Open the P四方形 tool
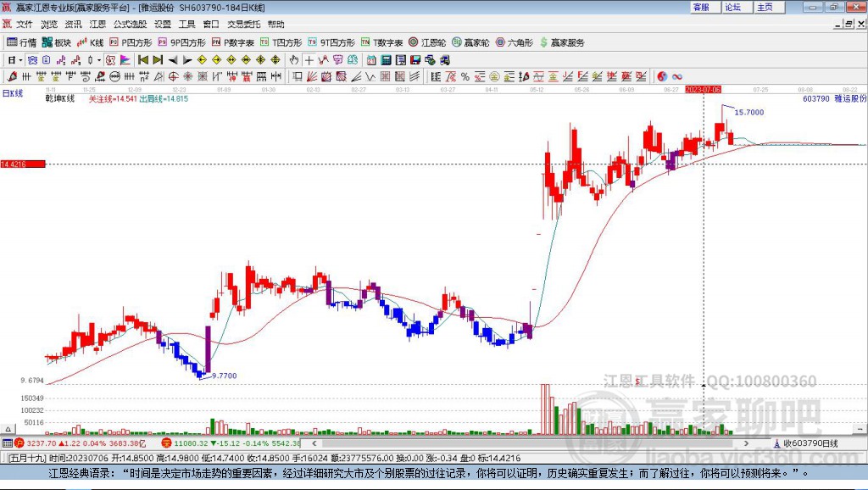The width and height of the screenshot is (868, 490). click(131, 42)
